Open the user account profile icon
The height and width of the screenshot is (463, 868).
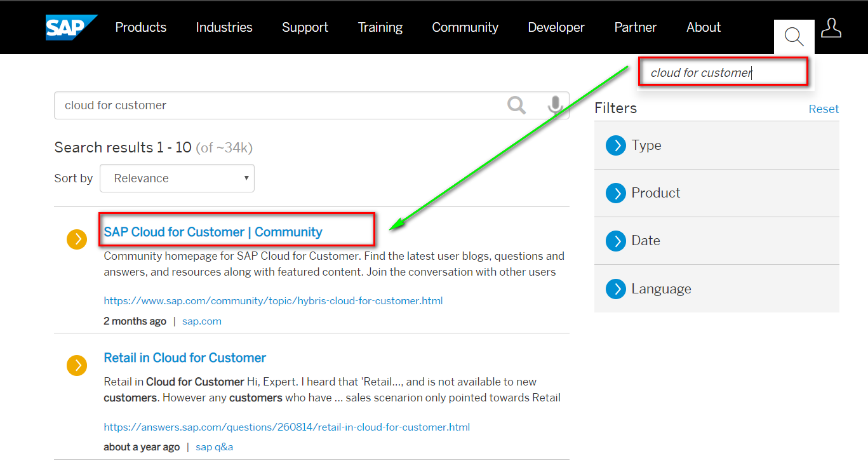[831, 29]
